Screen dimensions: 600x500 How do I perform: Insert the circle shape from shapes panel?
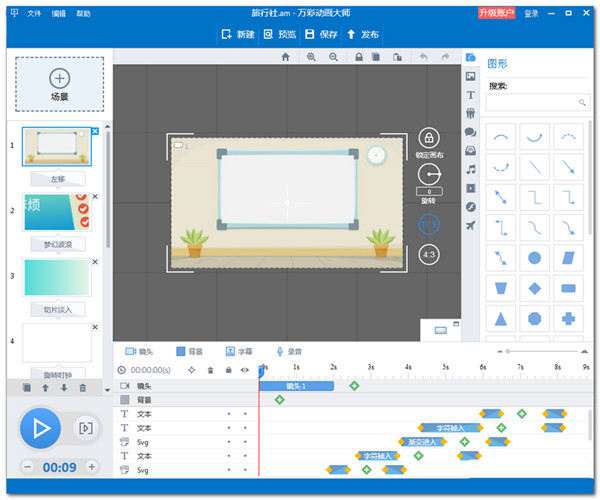click(x=535, y=257)
